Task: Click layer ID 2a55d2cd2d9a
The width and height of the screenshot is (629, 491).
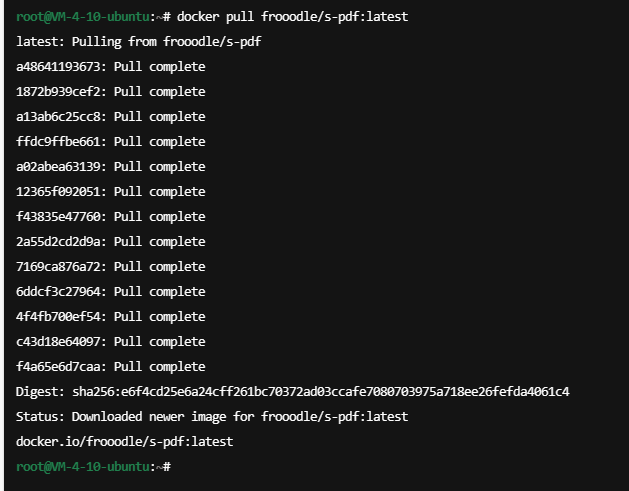Action: 58,241
